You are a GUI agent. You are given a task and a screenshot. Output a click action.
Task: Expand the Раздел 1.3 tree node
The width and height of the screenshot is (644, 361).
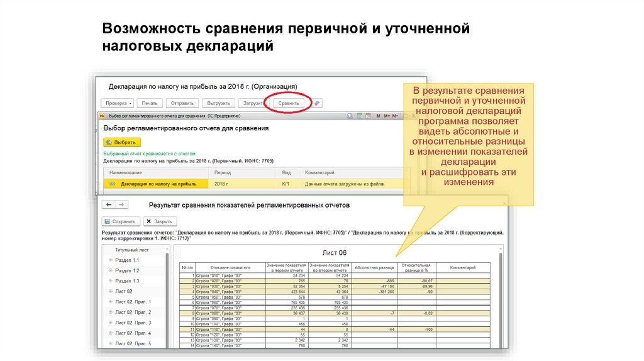click(111, 281)
